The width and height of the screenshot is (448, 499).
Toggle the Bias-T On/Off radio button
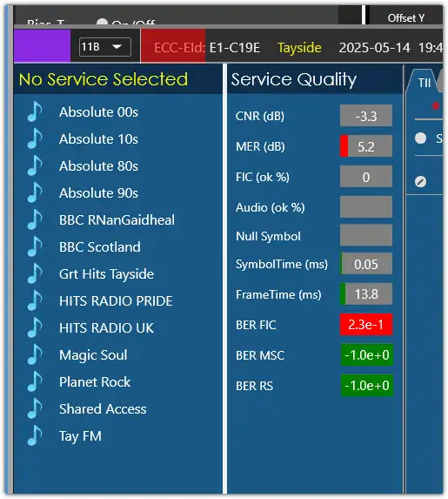click(102, 22)
